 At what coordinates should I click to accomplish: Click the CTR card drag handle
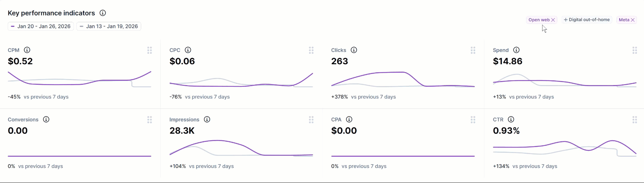point(635,120)
